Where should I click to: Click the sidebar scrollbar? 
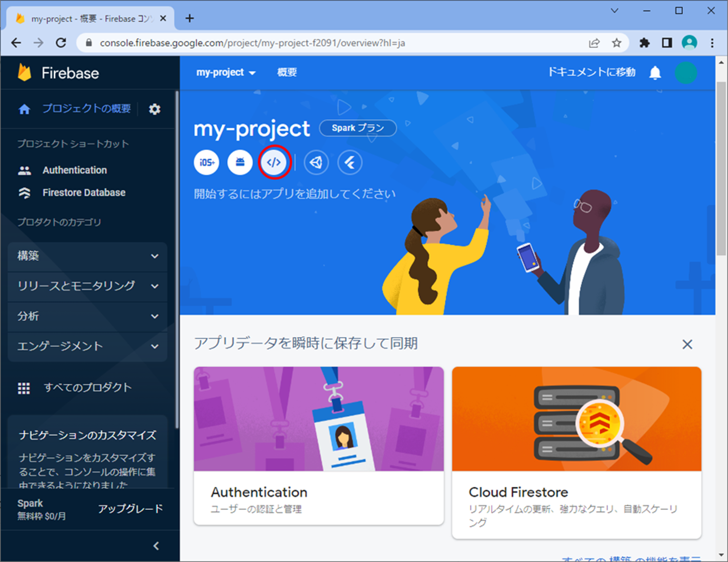pyautogui.click(x=176, y=260)
